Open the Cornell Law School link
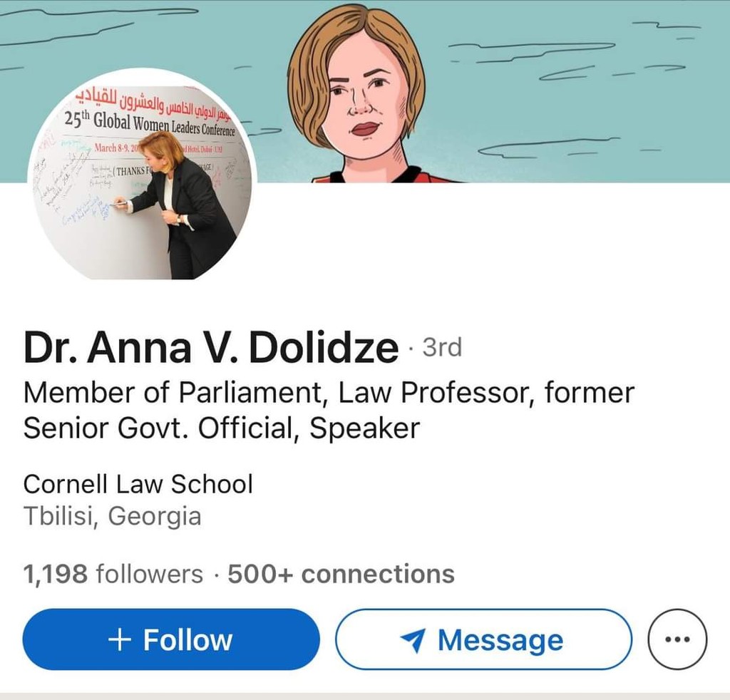Screen dimensions: 730x700 click(138, 484)
